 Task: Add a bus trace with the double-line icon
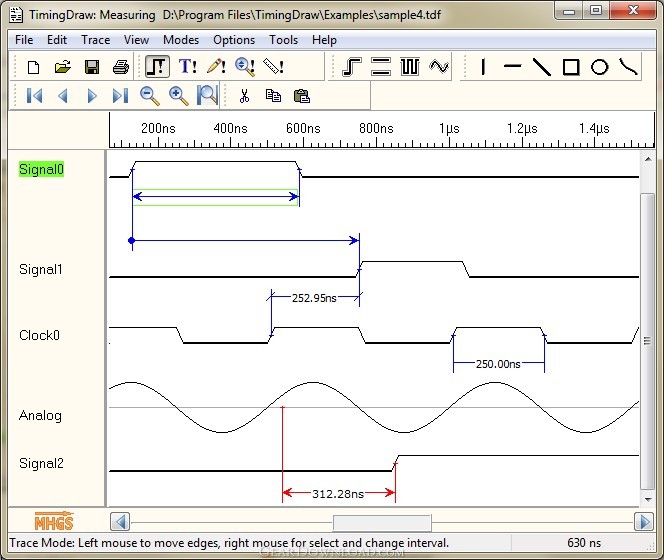click(381, 67)
